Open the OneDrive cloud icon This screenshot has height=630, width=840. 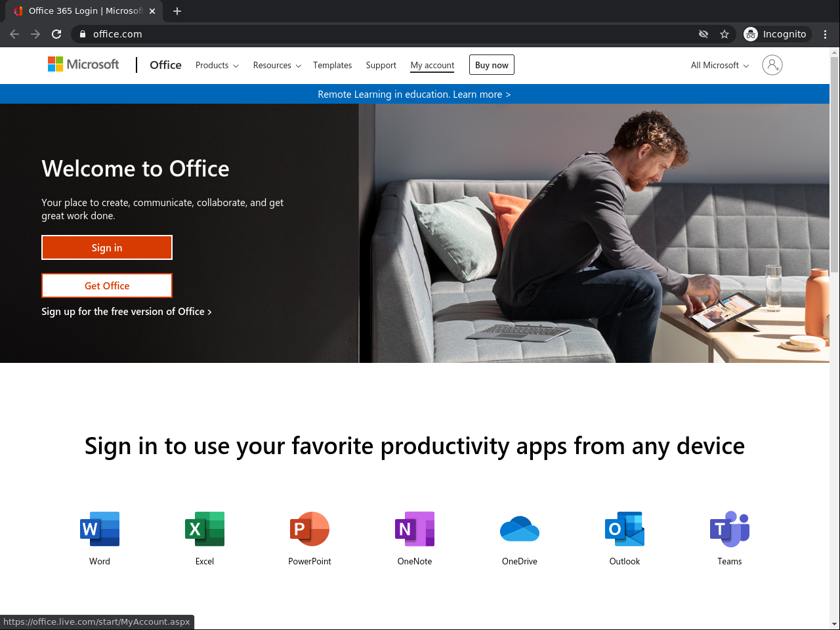(520, 529)
